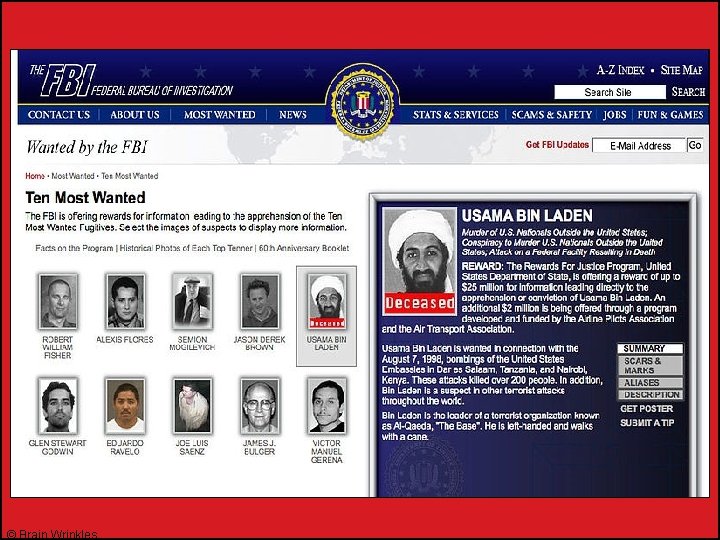This screenshot has height=540, width=720.
Task: Click the FBI seal emblem in header
Action: [x=363, y=101]
